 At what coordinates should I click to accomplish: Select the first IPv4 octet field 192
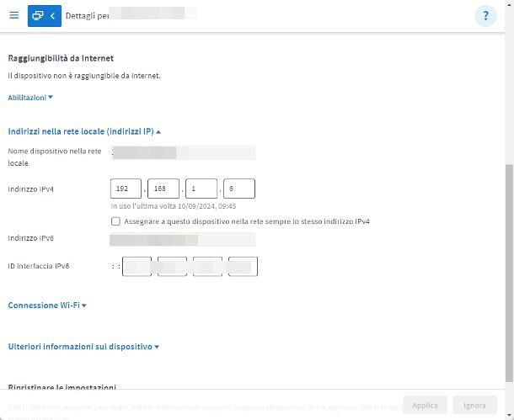(126, 189)
